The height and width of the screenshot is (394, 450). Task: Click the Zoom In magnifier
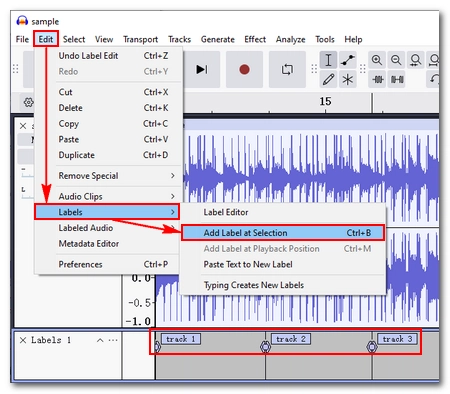[377, 60]
